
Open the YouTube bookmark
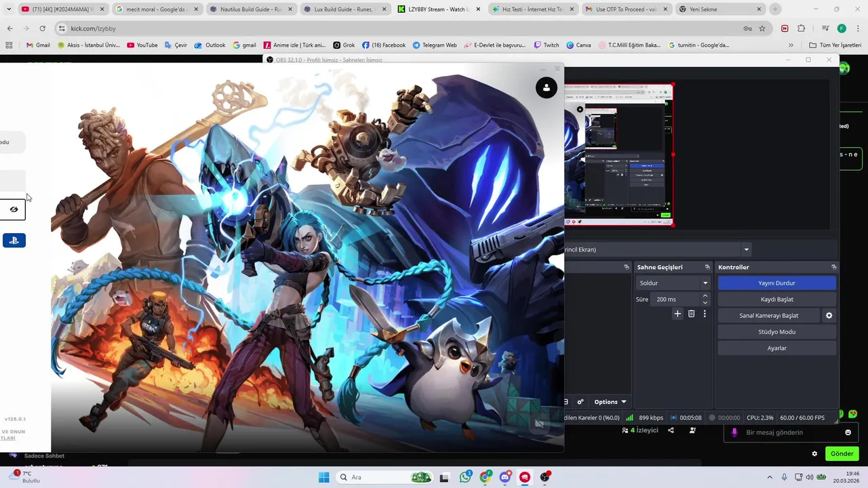coord(142,45)
